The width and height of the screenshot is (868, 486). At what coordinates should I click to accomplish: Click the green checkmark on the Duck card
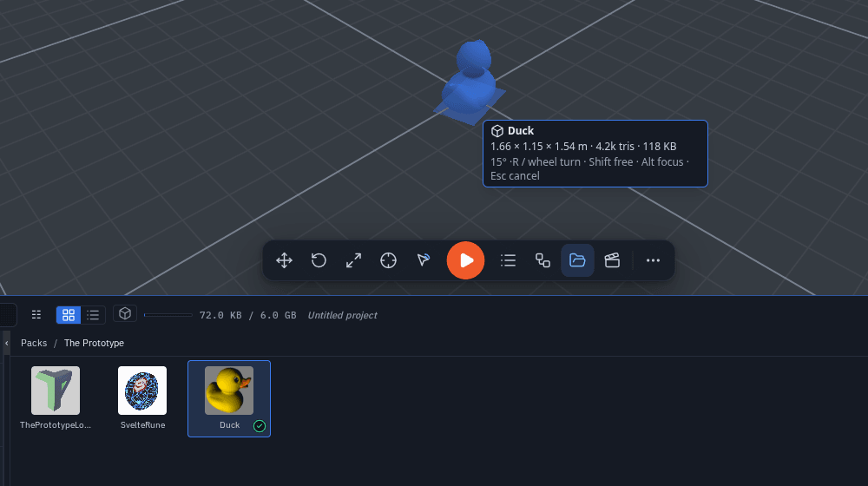point(260,425)
